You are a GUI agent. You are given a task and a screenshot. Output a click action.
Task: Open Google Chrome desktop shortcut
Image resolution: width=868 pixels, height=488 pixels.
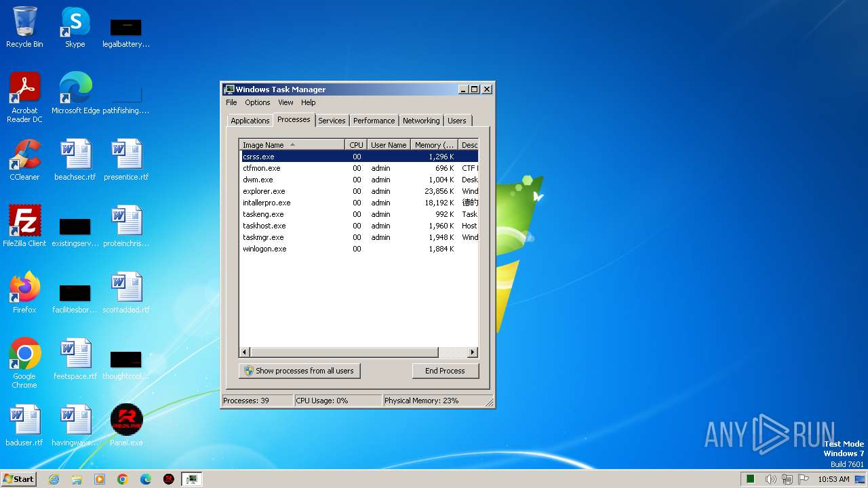[x=24, y=363]
